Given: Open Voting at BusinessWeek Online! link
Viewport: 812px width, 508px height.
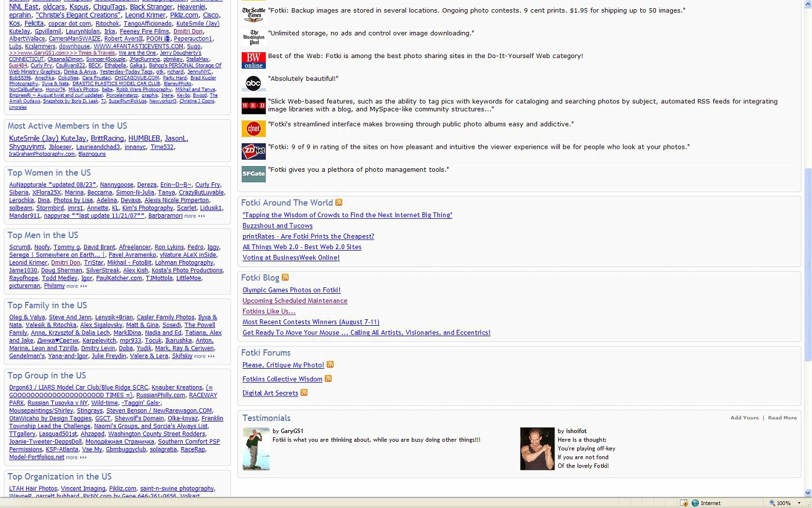Looking at the screenshot, I should (x=291, y=258).
